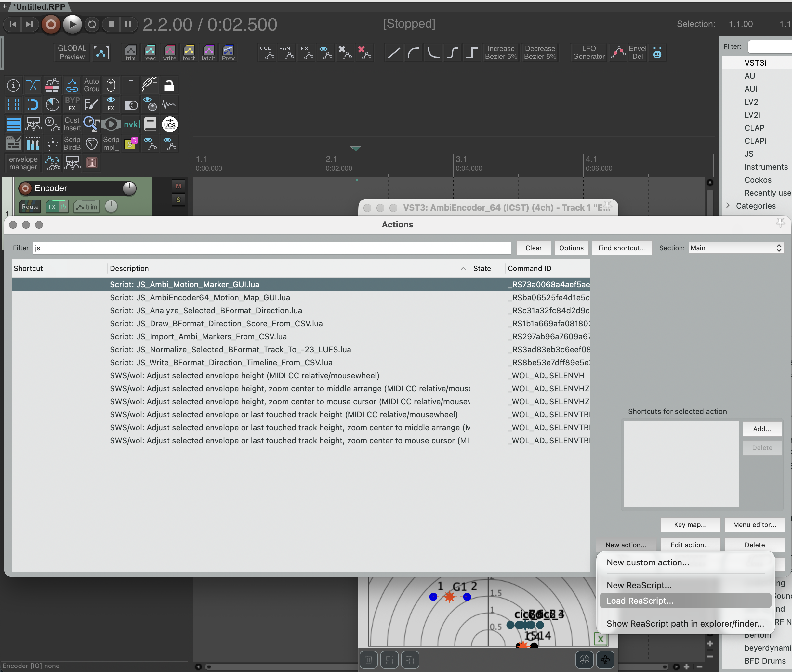Click the Increase Bezier 5% button
792x672 pixels.
pos(501,53)
